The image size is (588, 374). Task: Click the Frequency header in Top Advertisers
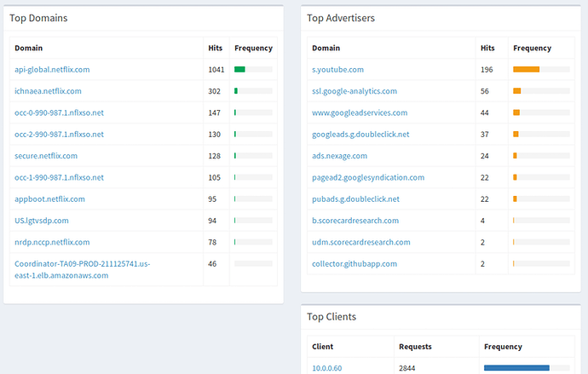click(532, 48)
